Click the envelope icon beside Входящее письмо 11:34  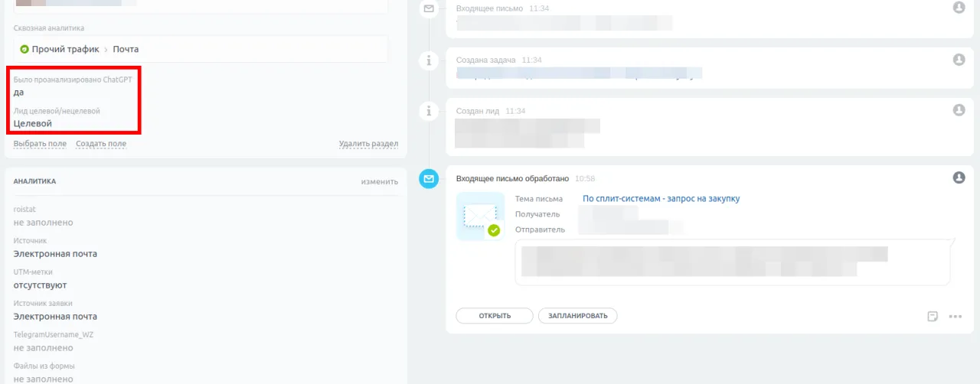(429, 9)
